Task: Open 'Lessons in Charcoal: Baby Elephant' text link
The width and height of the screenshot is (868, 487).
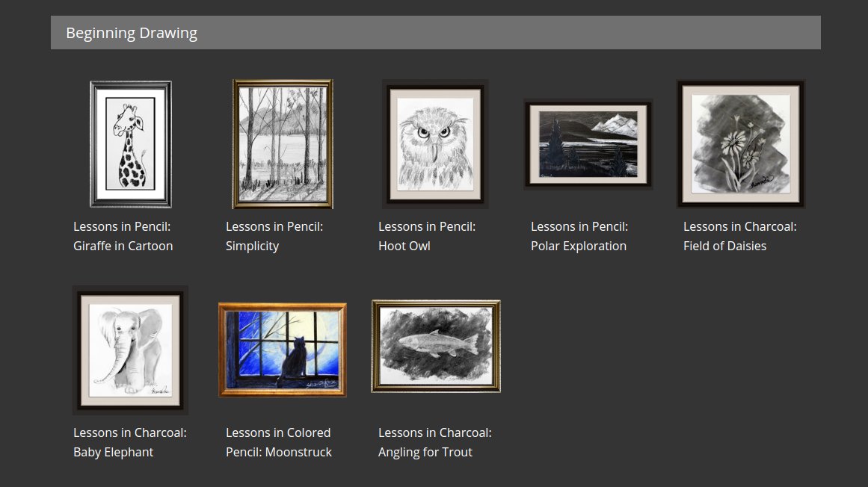Action: pos(129,442)
